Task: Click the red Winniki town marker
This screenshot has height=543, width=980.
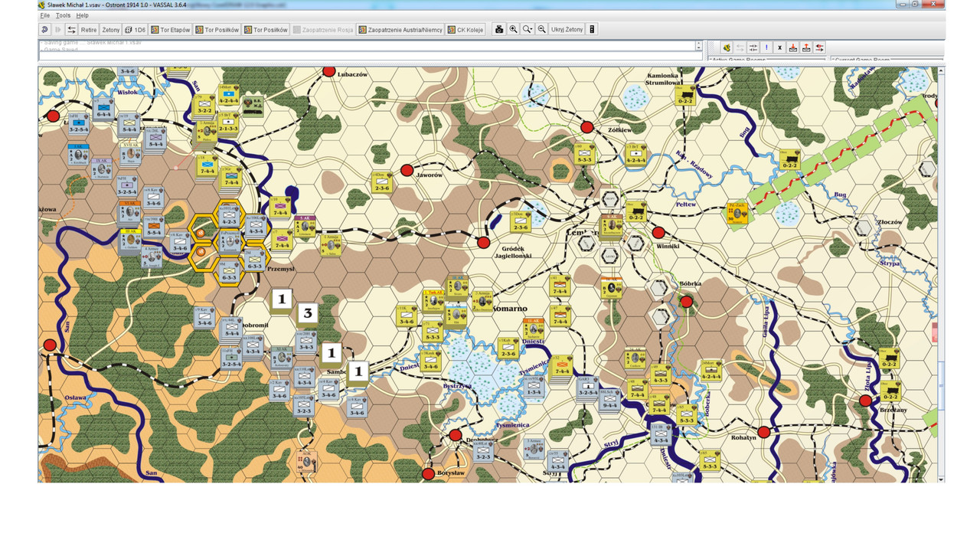Action: 658,233
